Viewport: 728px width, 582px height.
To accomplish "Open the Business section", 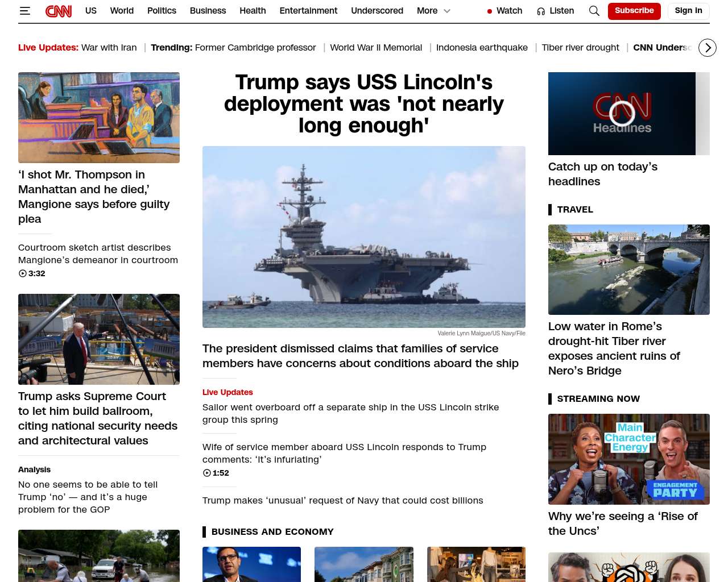I will click(208, 11).
